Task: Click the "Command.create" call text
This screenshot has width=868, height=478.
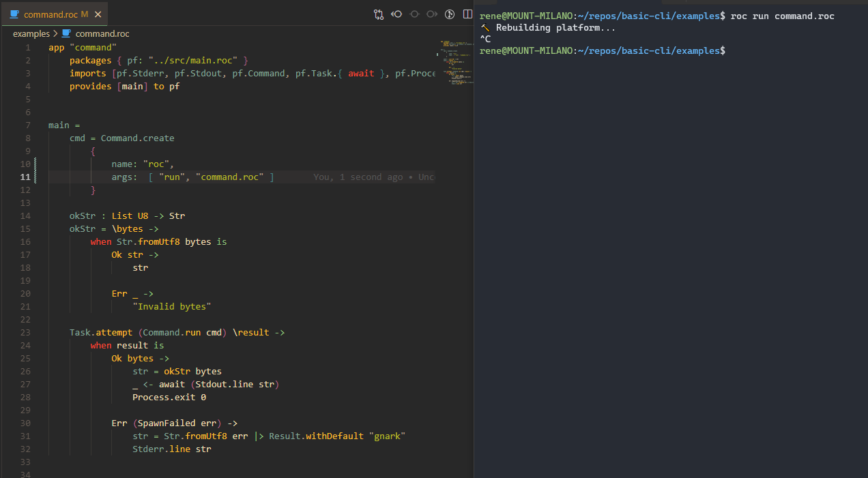Action: pos(138,138)
